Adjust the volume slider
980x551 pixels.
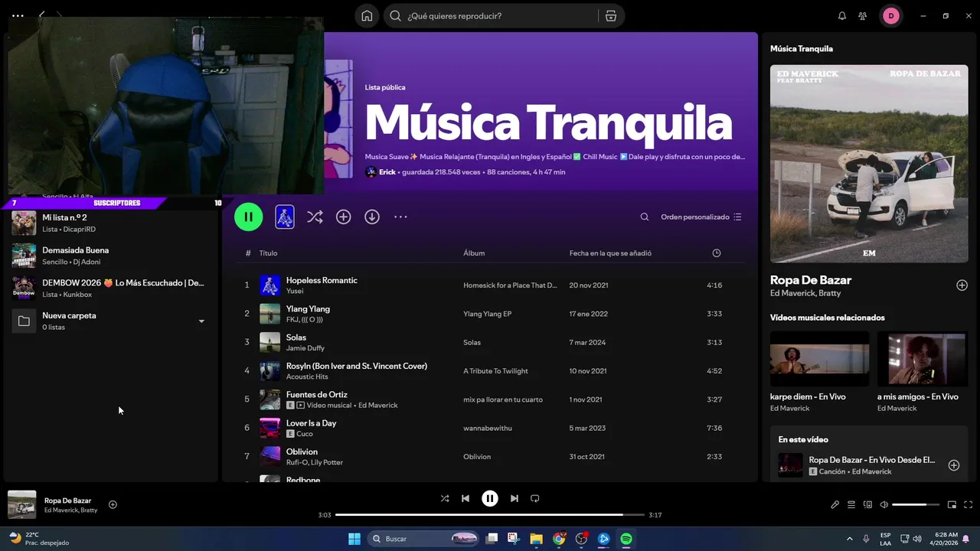click(916, 504)
